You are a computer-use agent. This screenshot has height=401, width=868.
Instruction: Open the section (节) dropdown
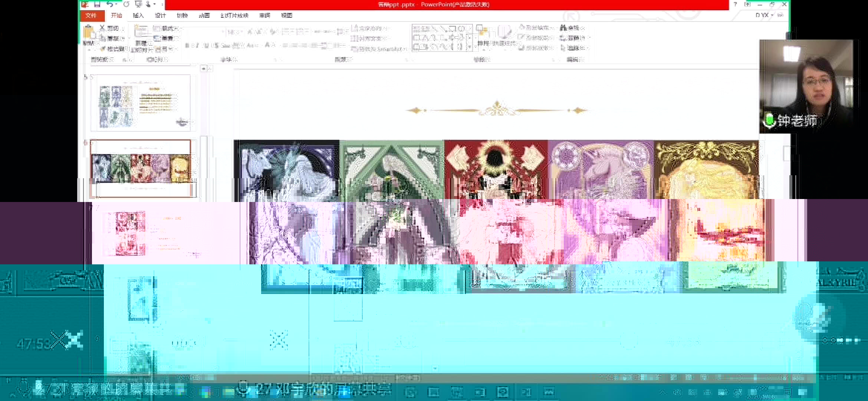tap(165, 49)
